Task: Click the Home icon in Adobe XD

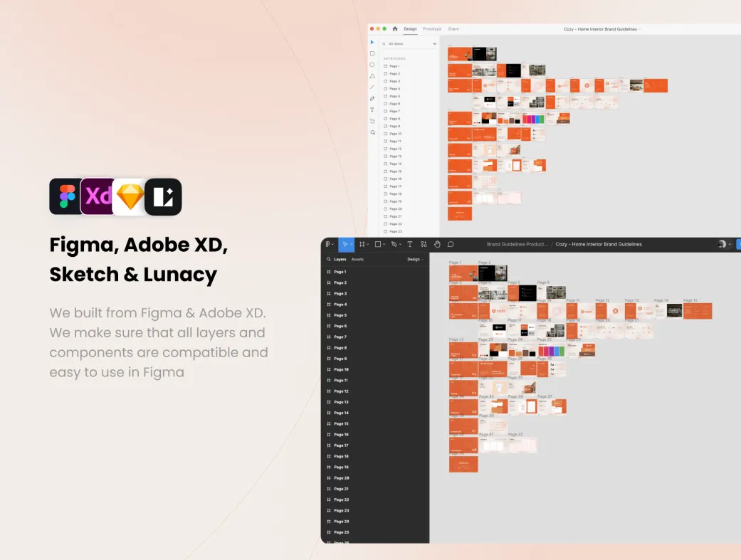Action: (395, 29)
